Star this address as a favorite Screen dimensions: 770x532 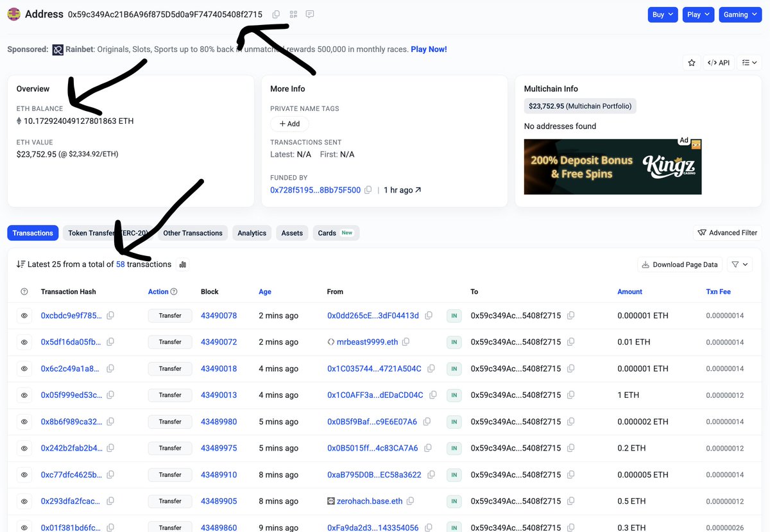692,62
